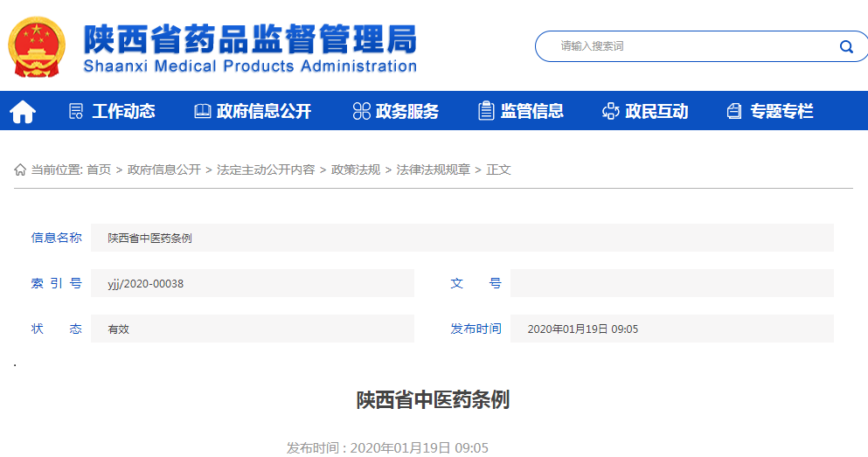This screenshot has height=457, width=868.
Task: Click the search magnifier icon
Action: point(845,46)
